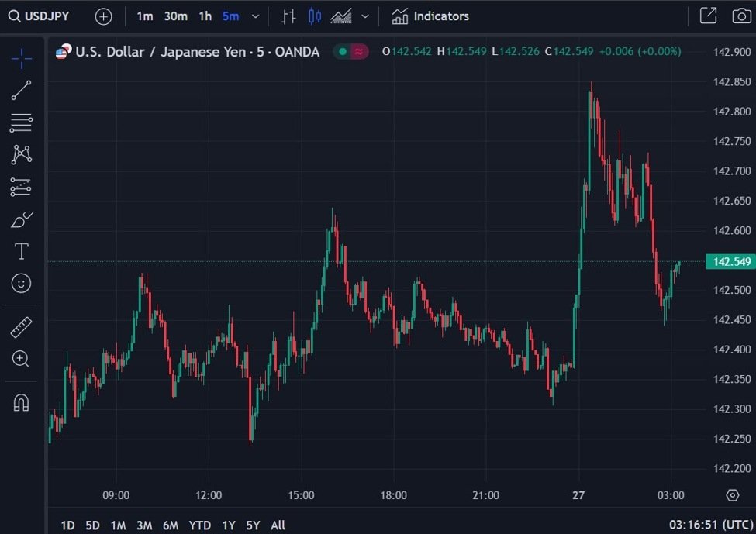The width and height of the screenshot is (756, 534).
Task: Click the 27 date label on time axis
Action: pos(578,495)
